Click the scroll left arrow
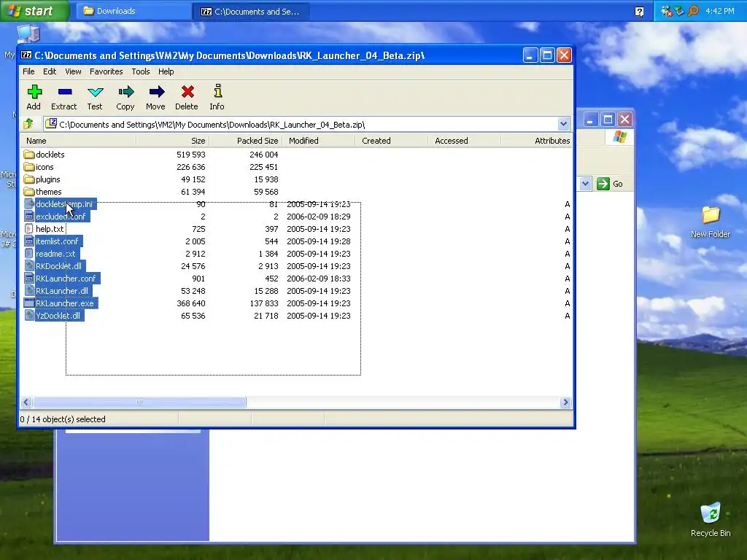Screen dimensions: 747x560 pyautogui.click(x=26, y=402)
